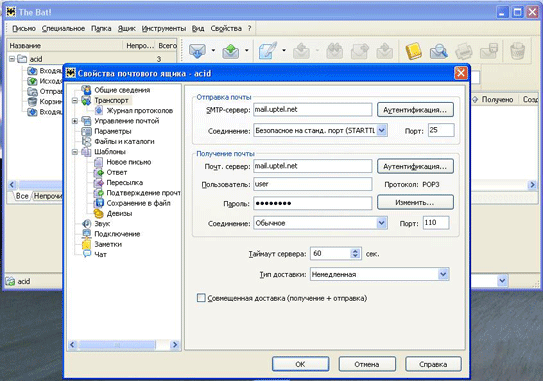Expand Управление почтой tree node
543x381 pixels.
[75, 121]
